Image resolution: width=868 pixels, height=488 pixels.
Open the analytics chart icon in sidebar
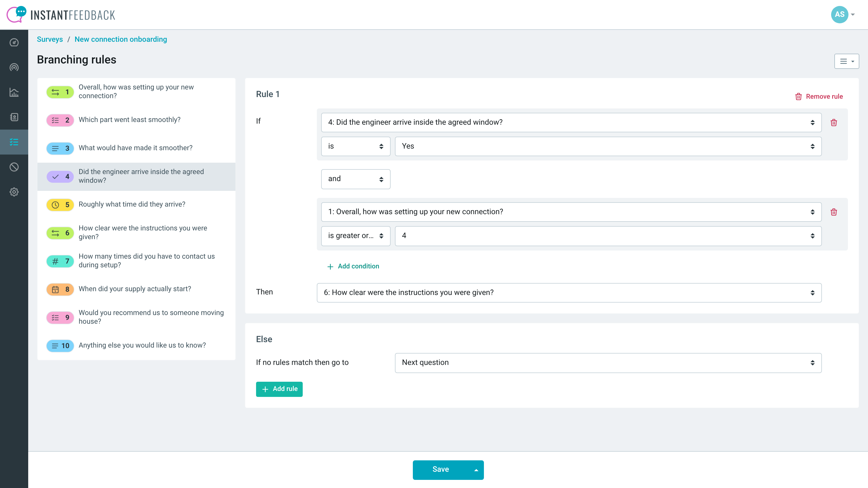coord(14,92)
